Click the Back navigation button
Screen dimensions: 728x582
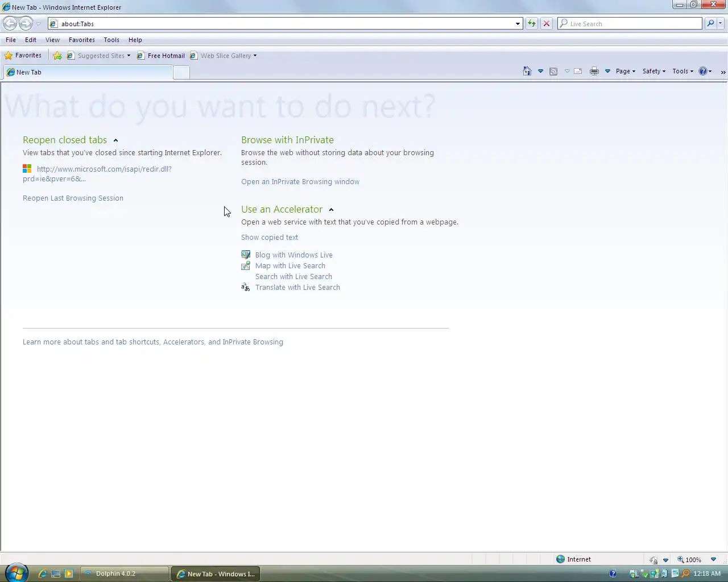point(10,23)
